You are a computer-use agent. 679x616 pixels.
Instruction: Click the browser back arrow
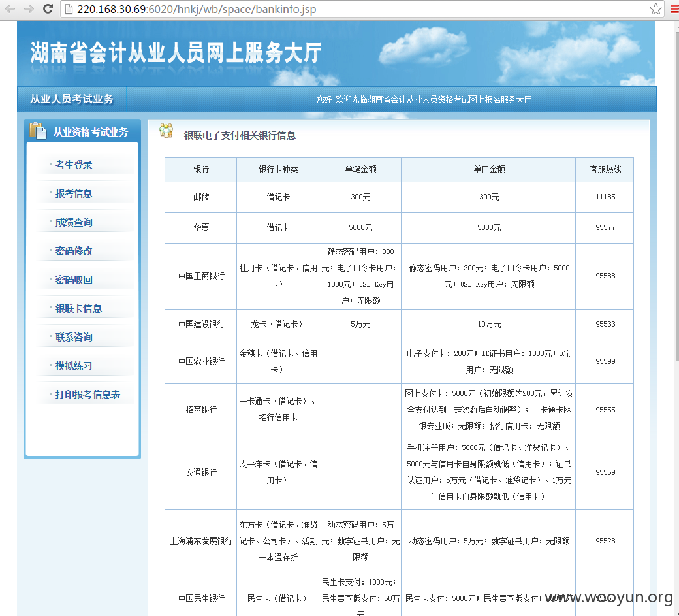10,8
